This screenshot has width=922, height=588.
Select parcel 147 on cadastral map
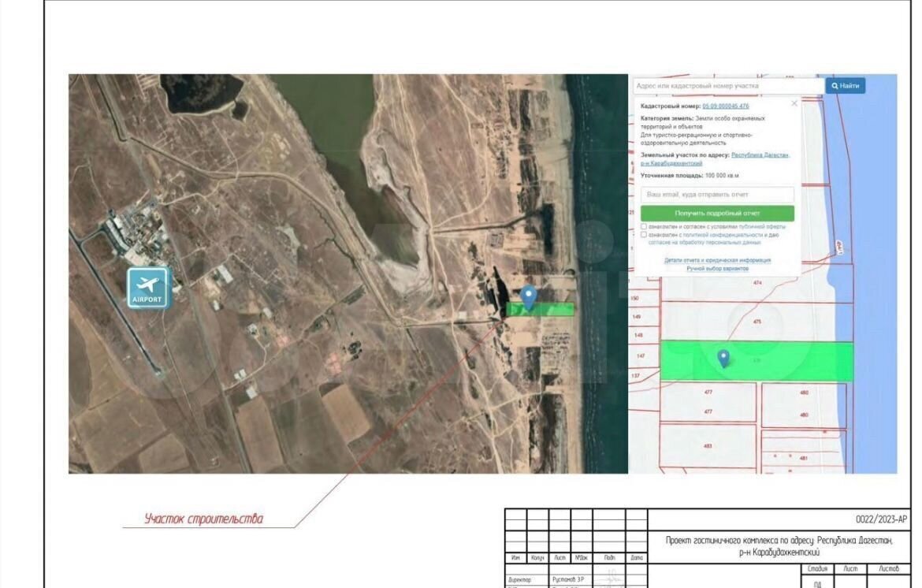[x=641, y=356]
